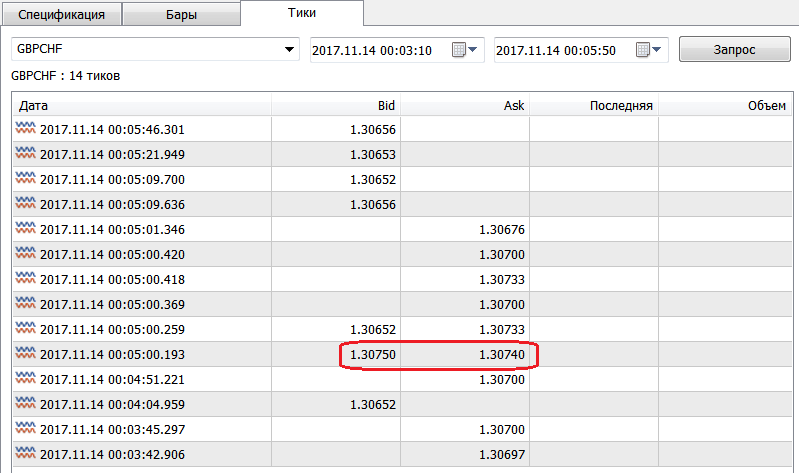This screenshot has height=473, width=799.
Task: Sort by the Ask column header
Action: pyautogui.click(x=465, y=106)
